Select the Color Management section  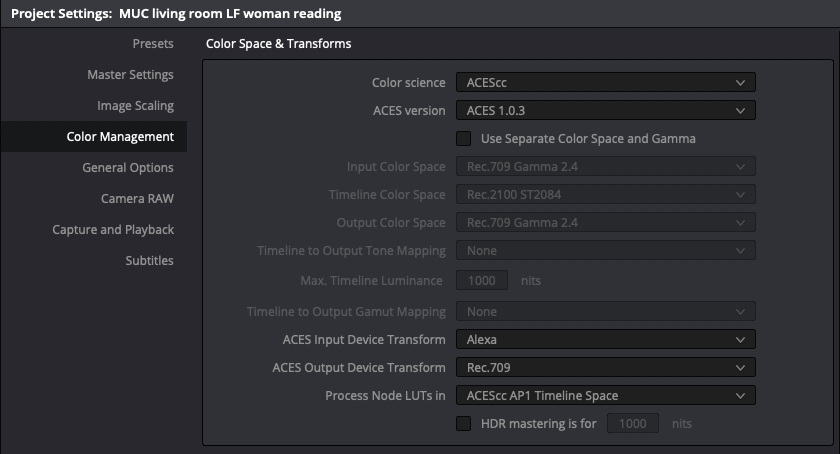coord(120,137)
